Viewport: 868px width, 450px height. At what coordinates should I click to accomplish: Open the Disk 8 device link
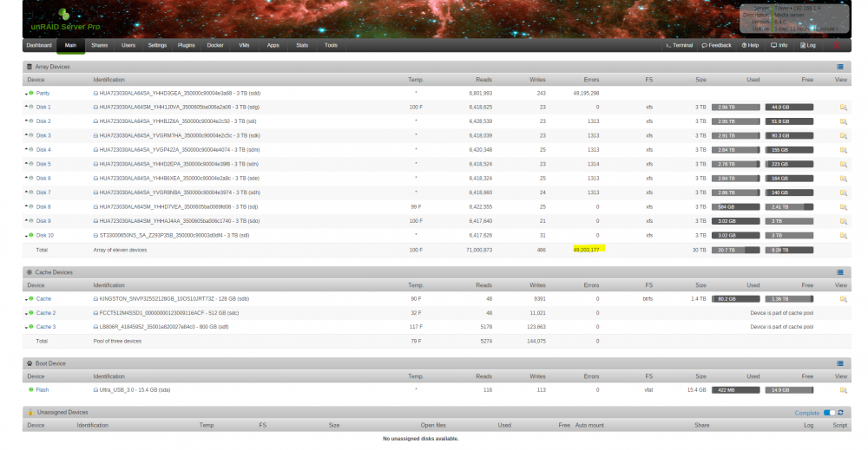pos(43,206)
